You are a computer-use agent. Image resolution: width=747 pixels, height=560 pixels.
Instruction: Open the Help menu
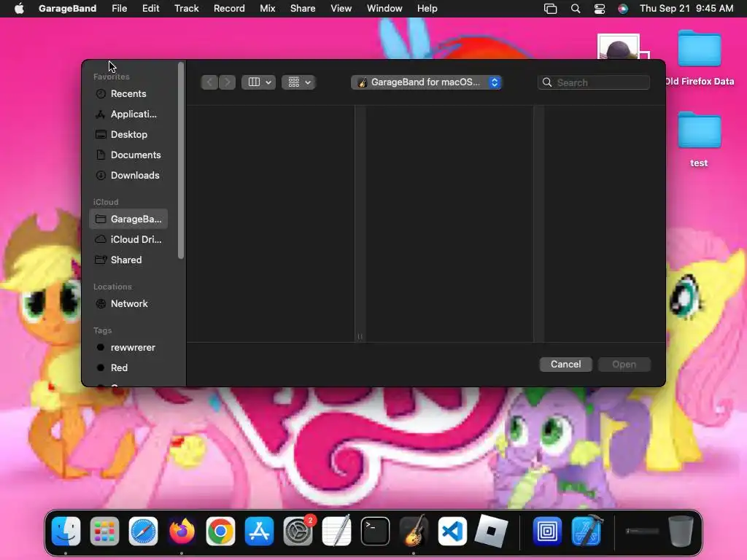pyautogui.click(x=427, y=9)
